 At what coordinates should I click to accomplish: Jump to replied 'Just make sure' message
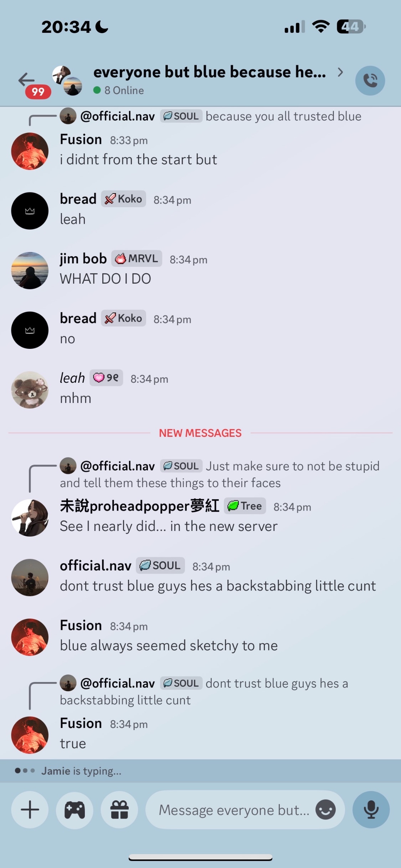220,474
